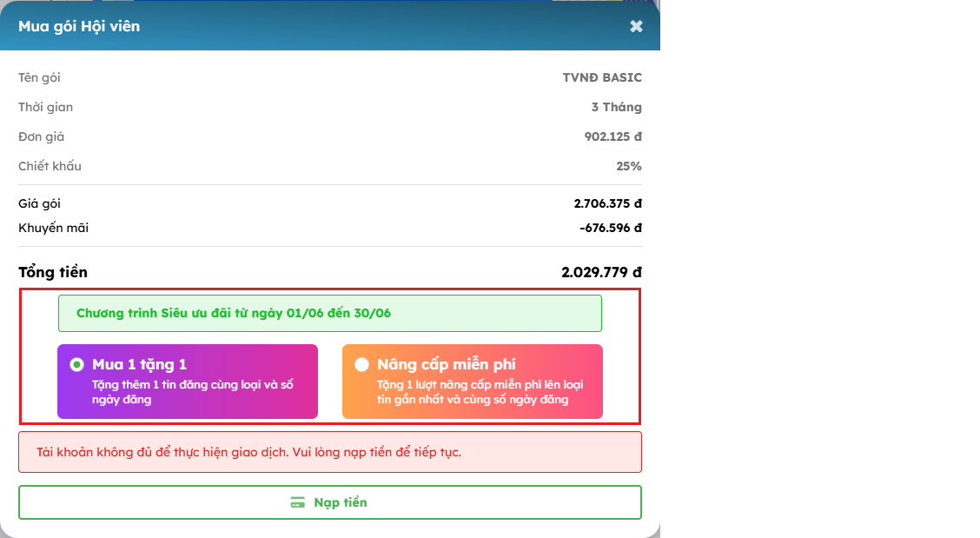980x538 pixels.
Task: Click the green Chương trình Siêu ưu đãi banner
Action: 329,313
